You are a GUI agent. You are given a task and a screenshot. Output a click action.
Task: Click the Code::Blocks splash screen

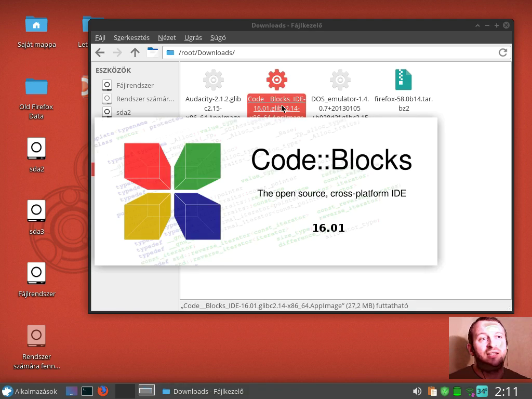pos(265,191)
